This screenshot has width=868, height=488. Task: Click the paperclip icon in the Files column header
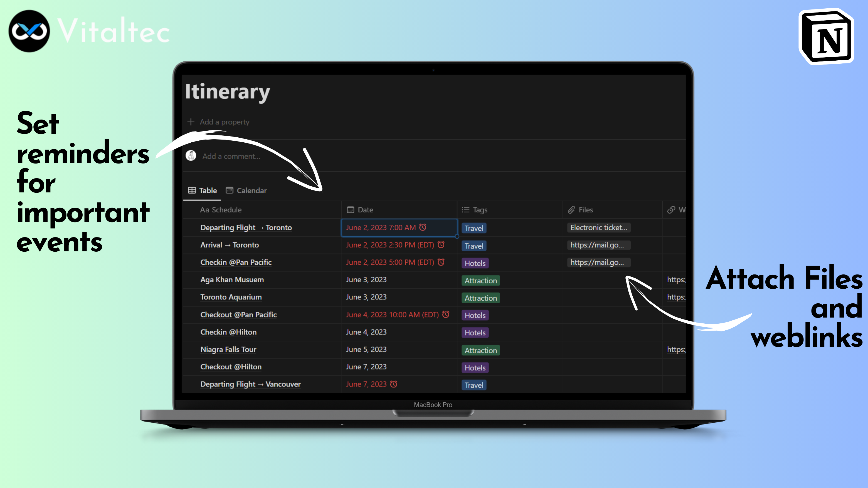(x=571, y=210)
